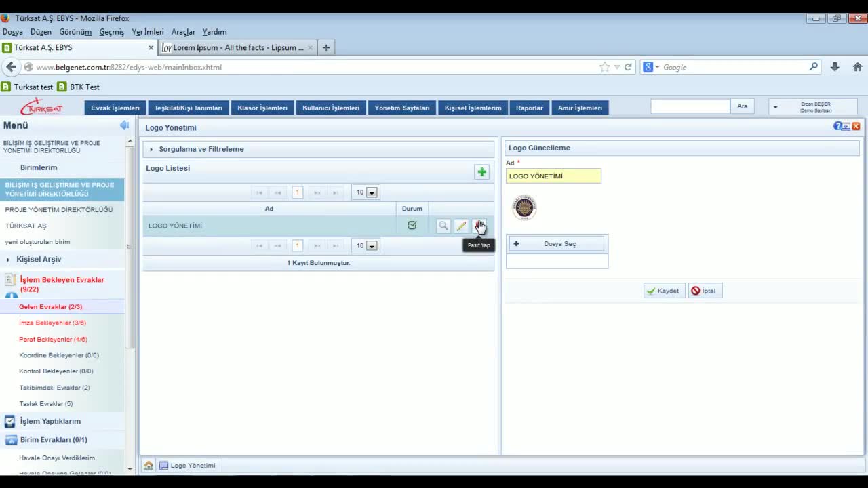Click the İptal button

[705, 291]
